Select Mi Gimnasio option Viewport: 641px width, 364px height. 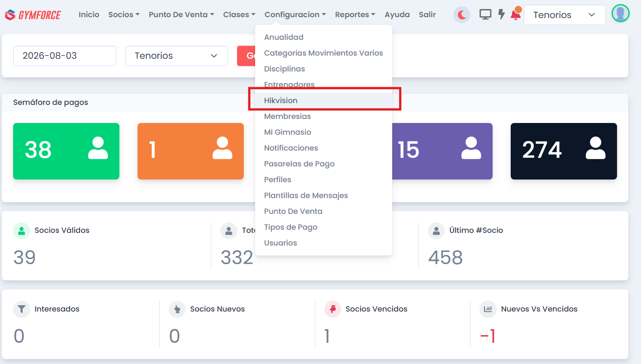(x=323, y=132)
